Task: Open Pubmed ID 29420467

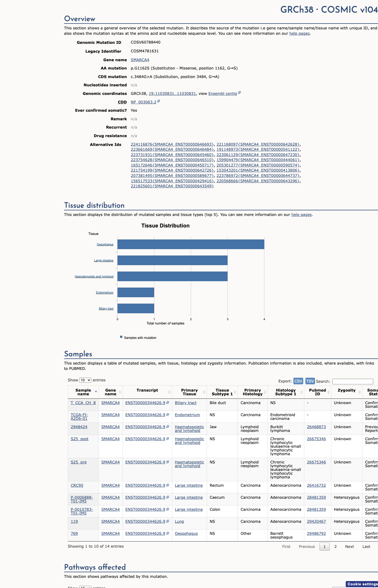Action: tap(316, 521)
